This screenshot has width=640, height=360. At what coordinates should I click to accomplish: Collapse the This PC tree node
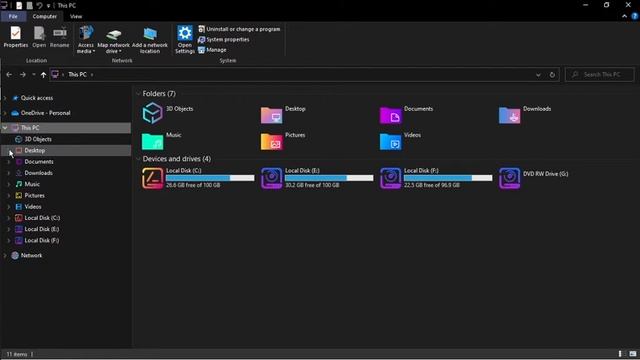coord(5,128)
